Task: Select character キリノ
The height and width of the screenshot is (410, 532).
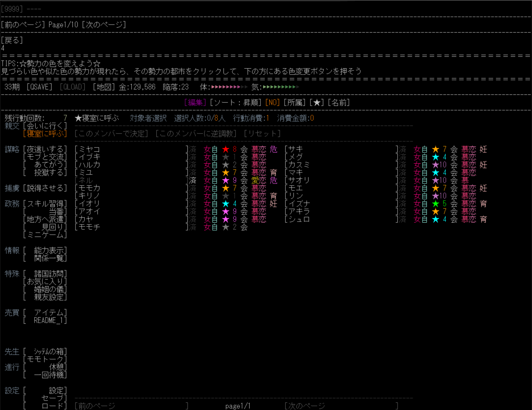Action: 131,196
